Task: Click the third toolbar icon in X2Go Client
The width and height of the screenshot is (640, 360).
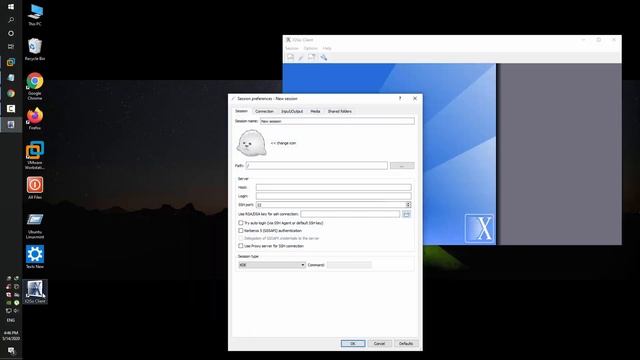Action: coord(311,57)
